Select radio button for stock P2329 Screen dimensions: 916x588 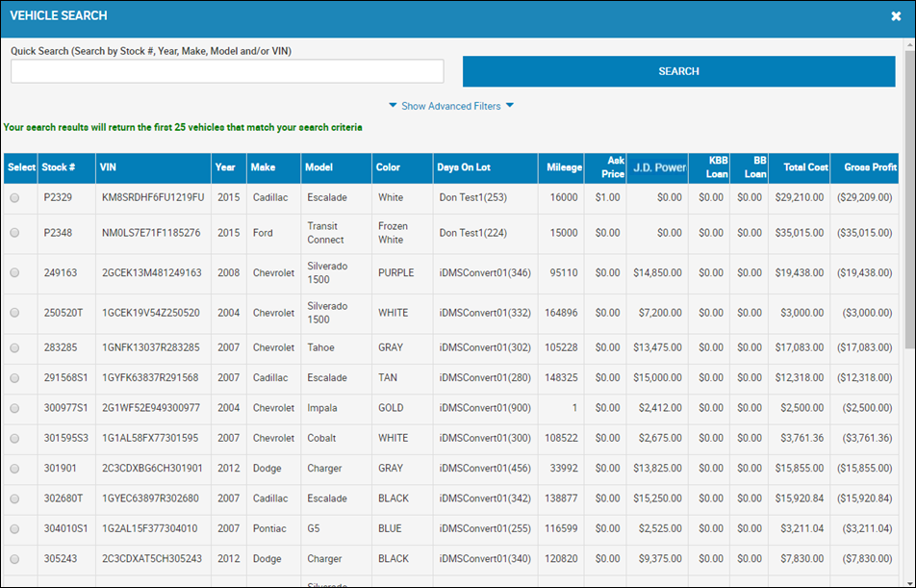point(14,198)
